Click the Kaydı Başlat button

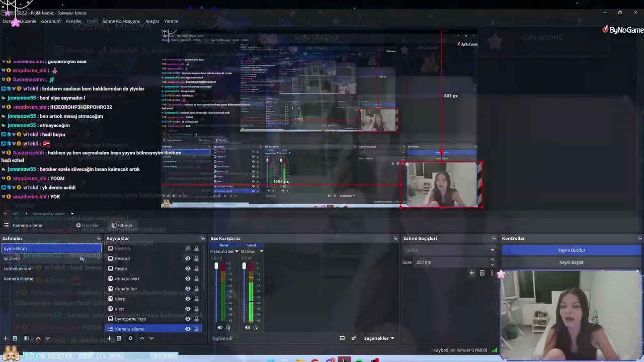click(x=572, y=262)
